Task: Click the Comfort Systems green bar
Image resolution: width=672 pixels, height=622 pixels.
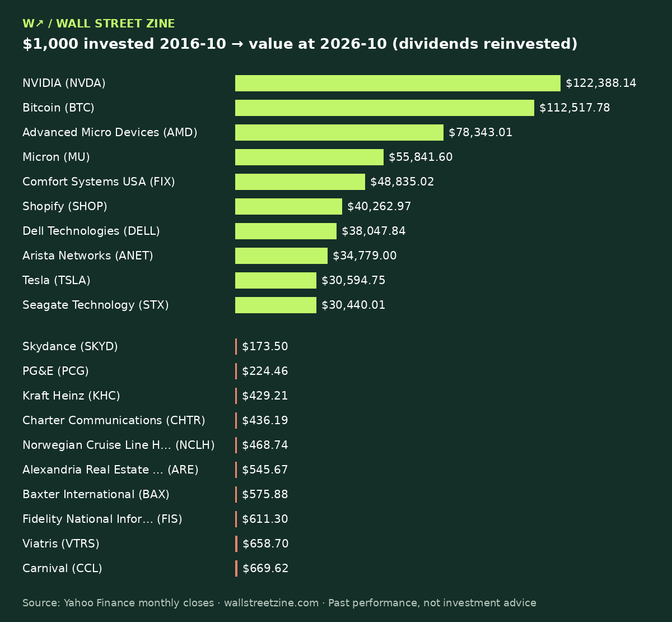Action: [300, 182]
